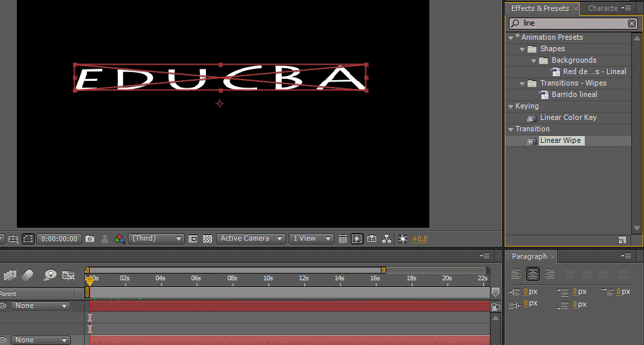
Task: Enable the Motion Blur switch in timeline
Action: pyautogui.click(x=28, y=275)
